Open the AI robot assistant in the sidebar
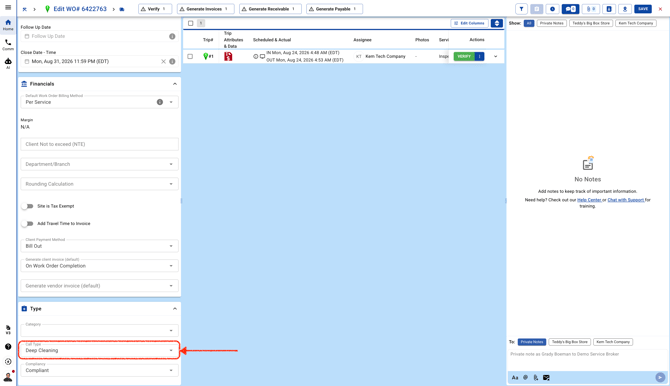The height and width of the screenshot is (386, 670). [x=8, y=63]
